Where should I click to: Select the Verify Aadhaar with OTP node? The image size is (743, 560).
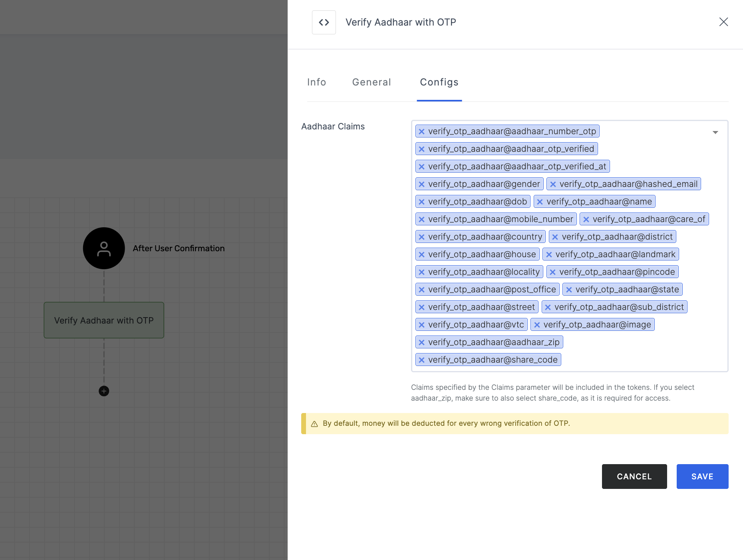click(x=104, y=320)
